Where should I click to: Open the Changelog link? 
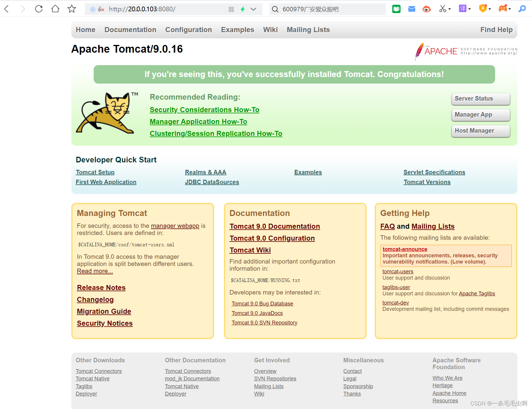click(95, 300)
